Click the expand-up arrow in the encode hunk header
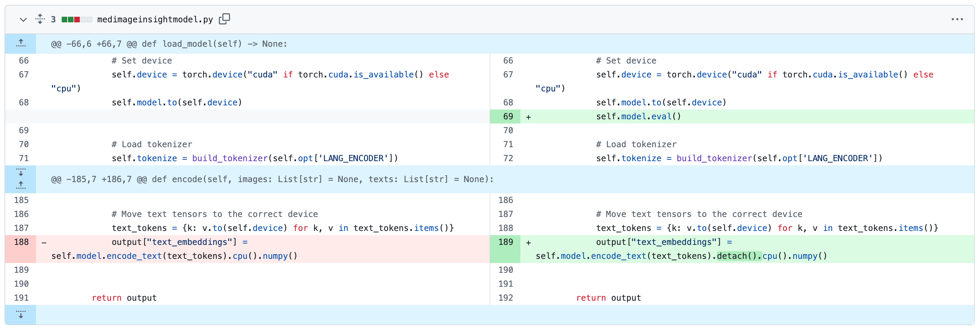Viewport: 980px width, 330px height. 21,185
